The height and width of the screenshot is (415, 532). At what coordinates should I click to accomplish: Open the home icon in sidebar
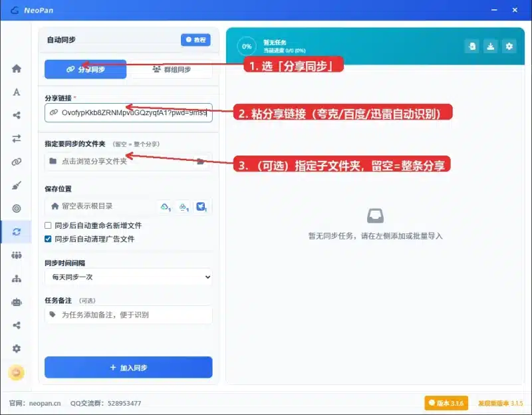point(16,69)
